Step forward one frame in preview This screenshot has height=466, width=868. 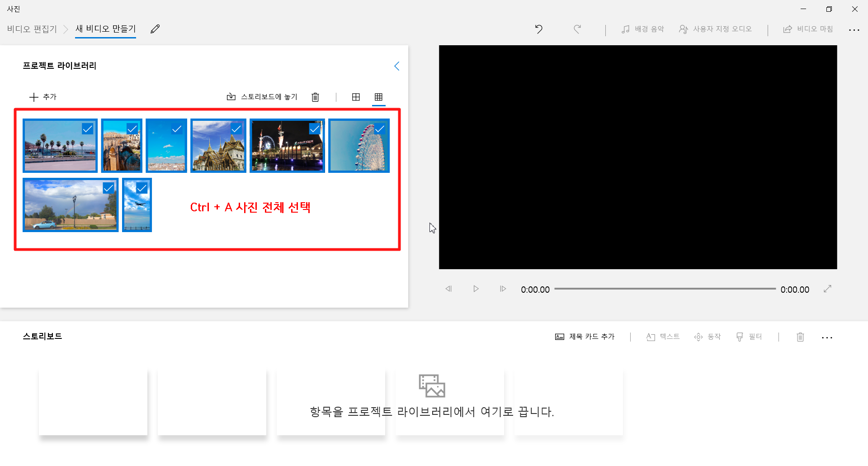click(x=503, y=289)
